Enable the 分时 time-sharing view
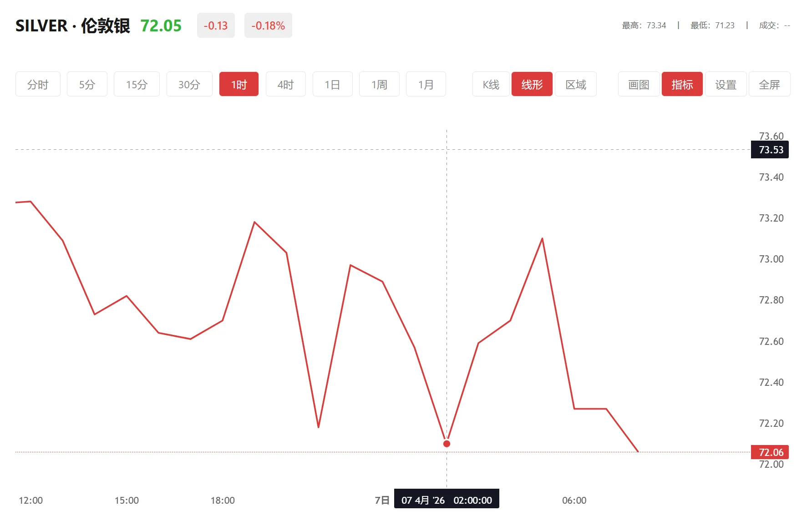The width and height of the screenshot is (812, 516). [x=38, y=84]
